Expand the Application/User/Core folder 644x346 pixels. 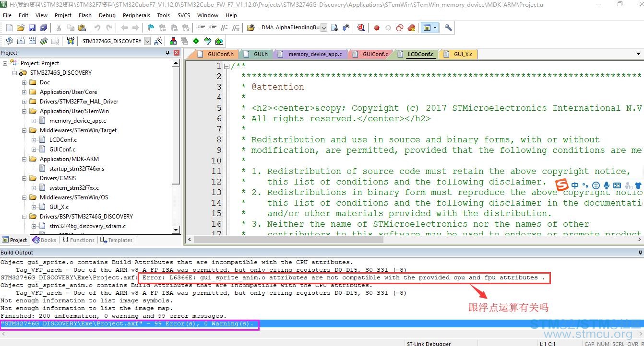tap(24, 92)
